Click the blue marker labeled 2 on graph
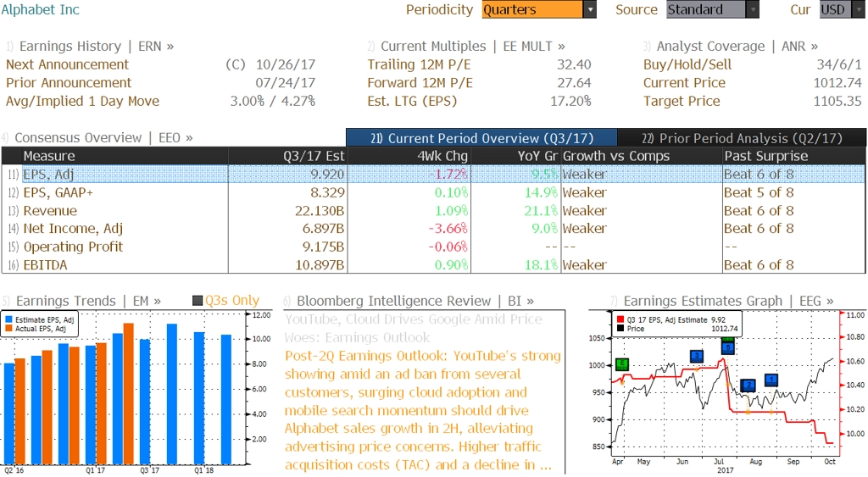868x477 pixels. click(748, 385)
